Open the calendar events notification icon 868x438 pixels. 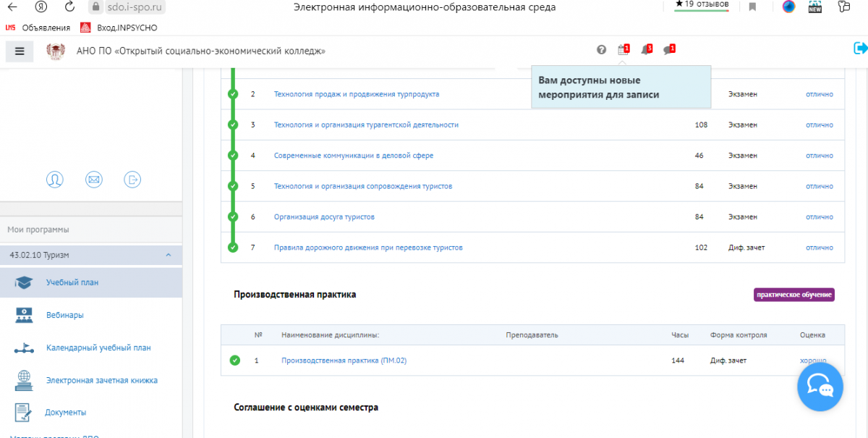pyautogui.click(x=622, y=50)
